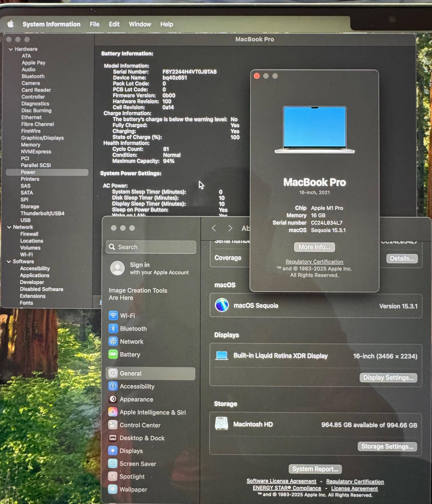Click the Bluetooth icon in Settings sidebar
Image resolution: width=432 pixels, height=504 pixels.
(x=113, y=328)
